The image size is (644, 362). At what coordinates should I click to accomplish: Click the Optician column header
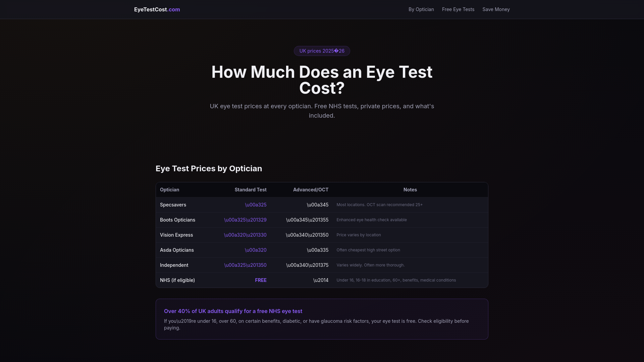pyautogui.click(x=169, y=190)
